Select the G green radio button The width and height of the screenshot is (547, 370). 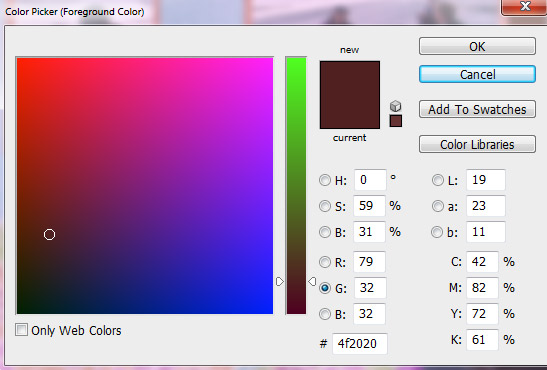pos(325,288)
